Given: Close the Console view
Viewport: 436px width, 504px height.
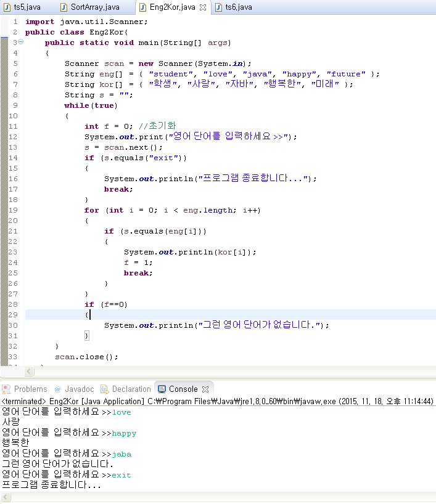Looking at the screenshot, I should (x=205, y=389).
